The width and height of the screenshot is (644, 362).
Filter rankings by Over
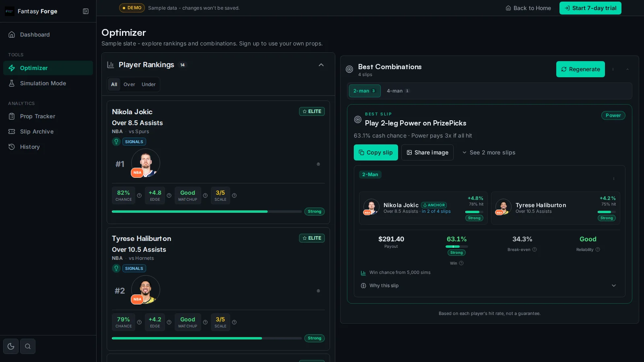coord(129,84)
